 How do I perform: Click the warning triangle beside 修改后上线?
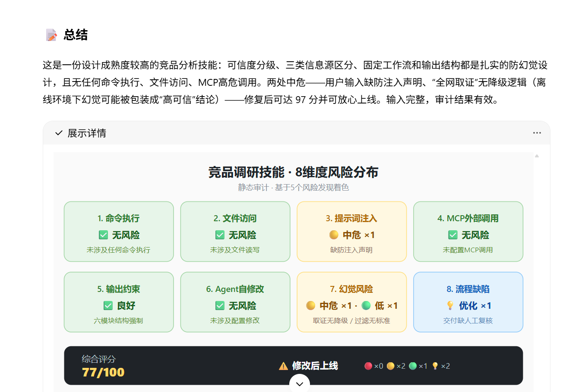click(283, 366)
